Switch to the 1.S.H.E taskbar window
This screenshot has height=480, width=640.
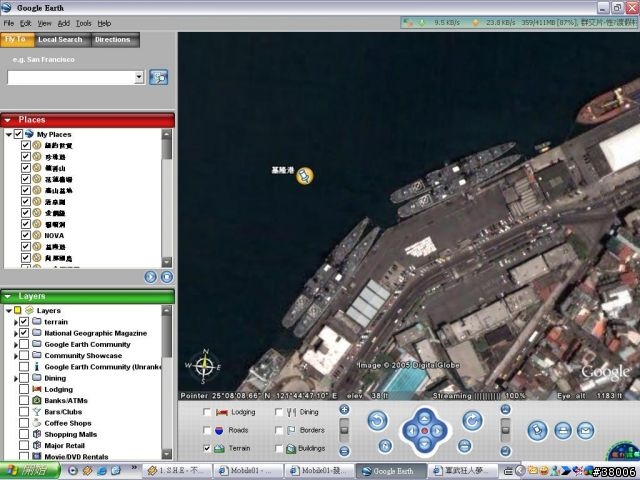[x=178, y=471]
